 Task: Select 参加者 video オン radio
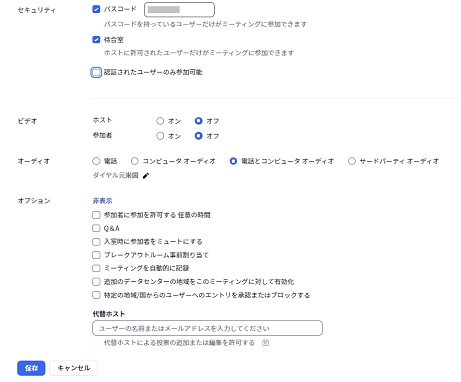(x=160, y=136)
